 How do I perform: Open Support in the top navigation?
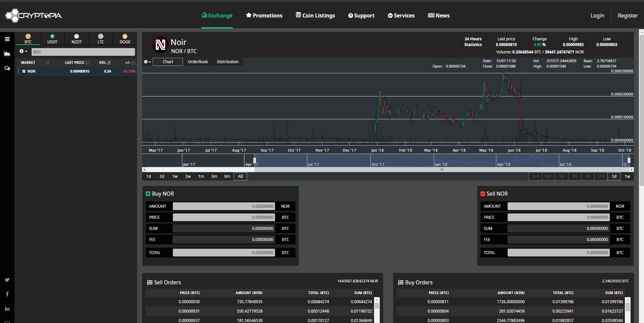coord(361,15)
